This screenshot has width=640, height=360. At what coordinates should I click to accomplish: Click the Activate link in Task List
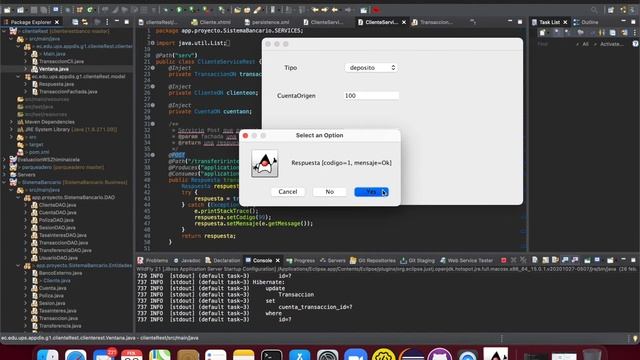point(612,44)
